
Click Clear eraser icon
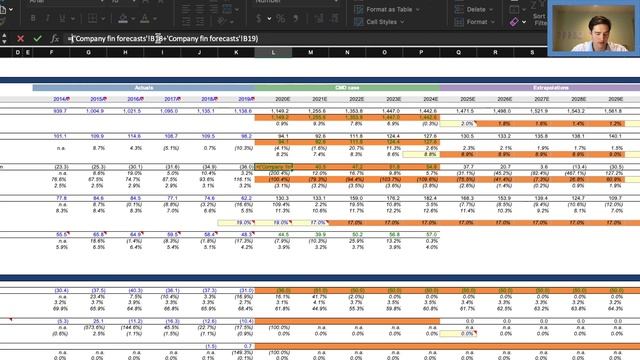[514, 22]
